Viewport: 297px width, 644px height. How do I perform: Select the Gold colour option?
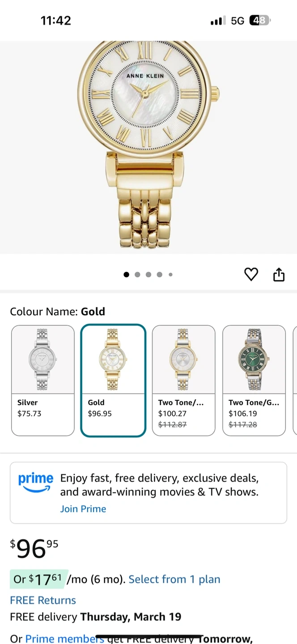pyautogui.click(x=113, y=380)
